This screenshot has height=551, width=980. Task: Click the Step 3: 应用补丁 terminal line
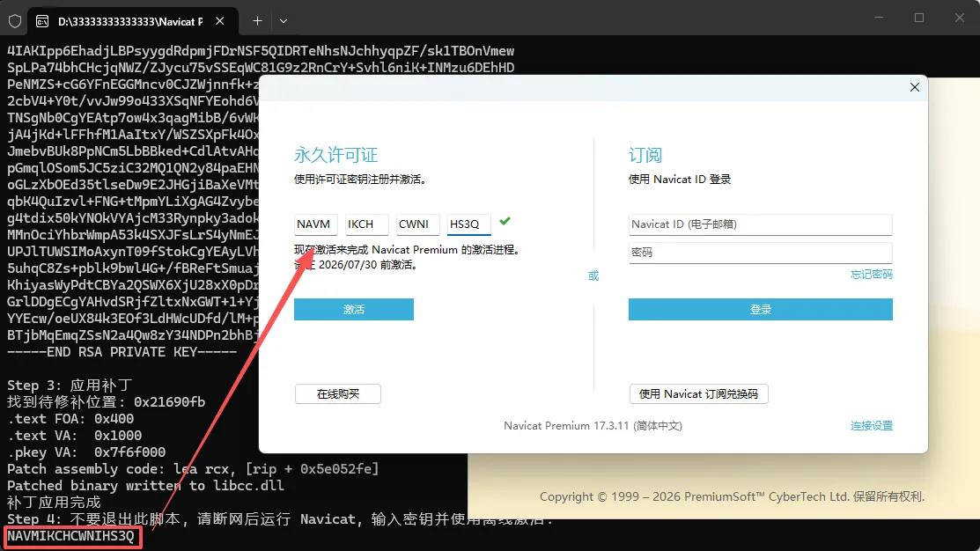pos(70,386)
